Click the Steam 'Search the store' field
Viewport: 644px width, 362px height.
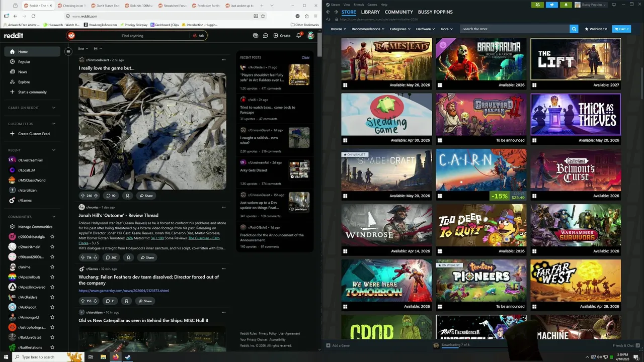tap(515, 29)
